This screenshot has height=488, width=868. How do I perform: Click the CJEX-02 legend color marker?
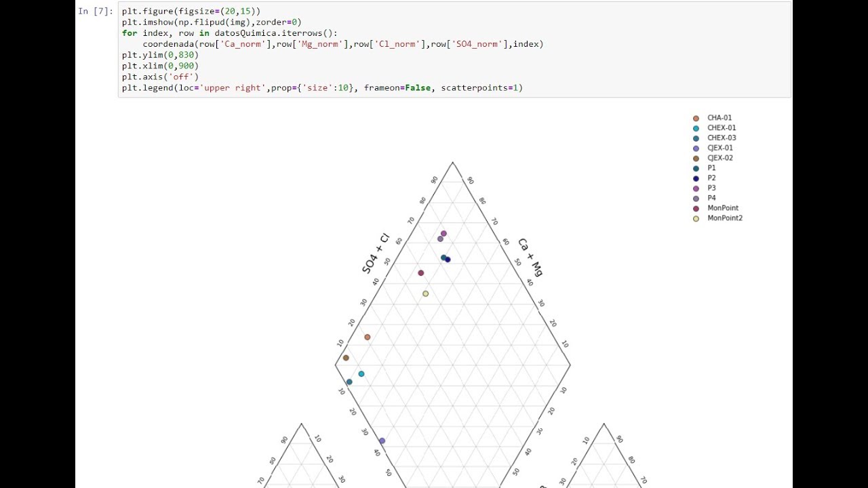[x=696, y=158]
